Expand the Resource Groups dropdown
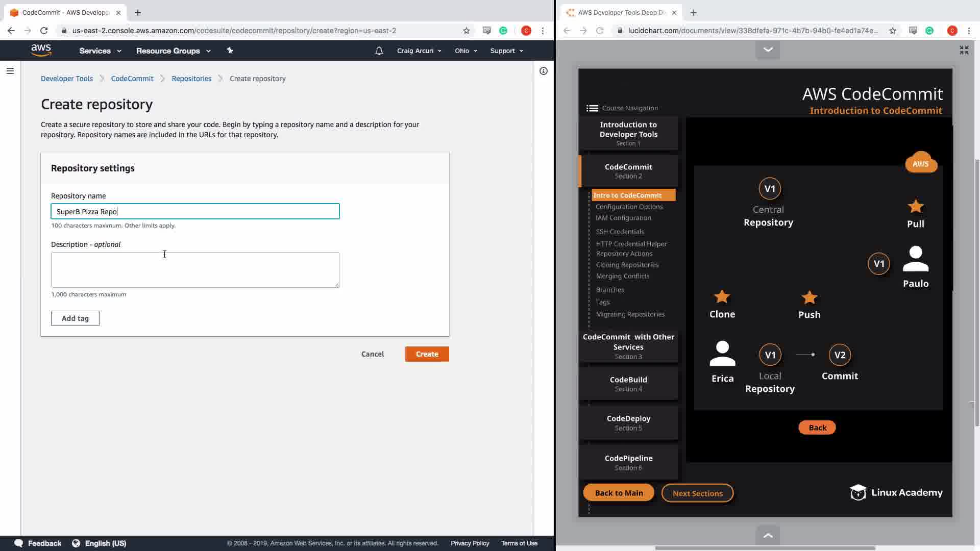 pos(173,51)
